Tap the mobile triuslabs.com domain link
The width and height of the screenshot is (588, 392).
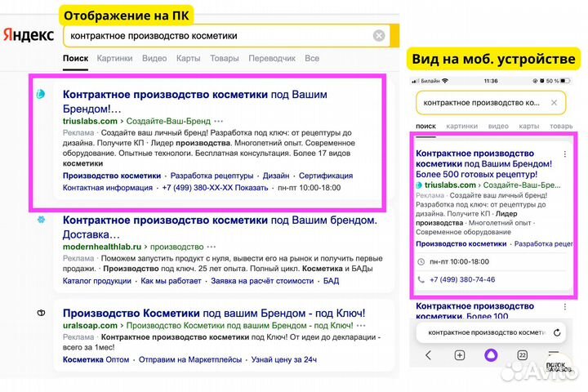450,185
